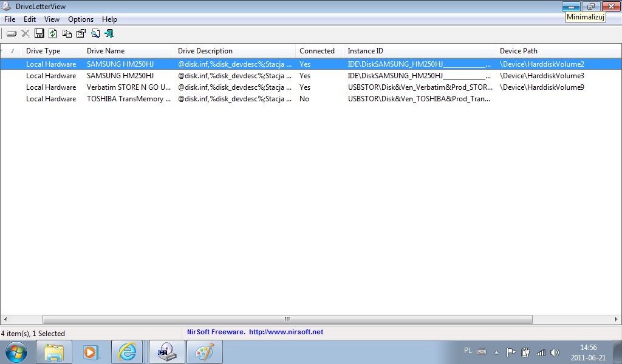Image resolution: width=622 pixels, height=364 pixels.
Task: Click the PL language indicator
Action: 468,351
